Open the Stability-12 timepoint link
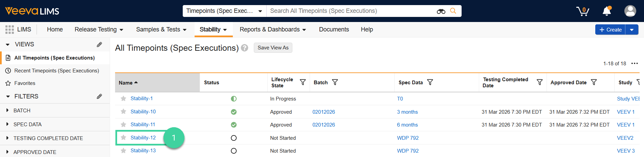This screenshot has width=644, height=157. pos(143,138)
